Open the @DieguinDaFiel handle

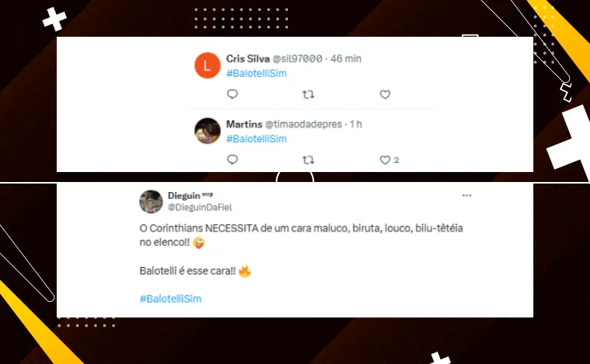coord(200,207)
